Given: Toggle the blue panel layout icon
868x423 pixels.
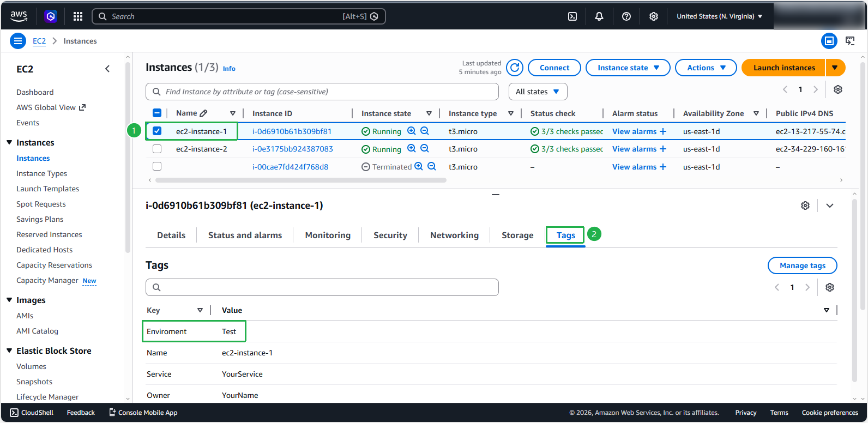Looking at the screenshot, I should 829,41.
